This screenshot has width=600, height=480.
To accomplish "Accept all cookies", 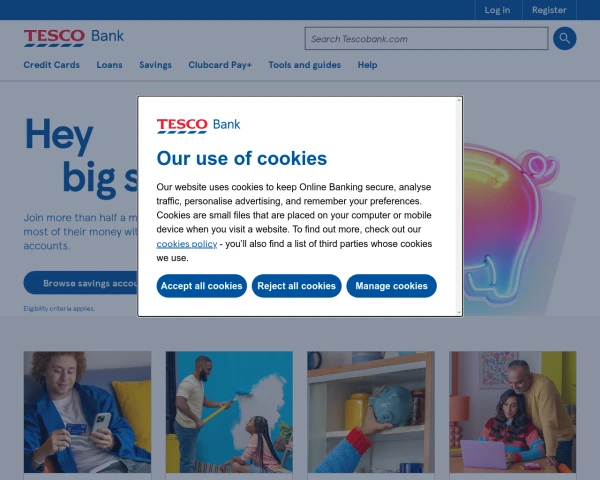I will tap(202, 286).
